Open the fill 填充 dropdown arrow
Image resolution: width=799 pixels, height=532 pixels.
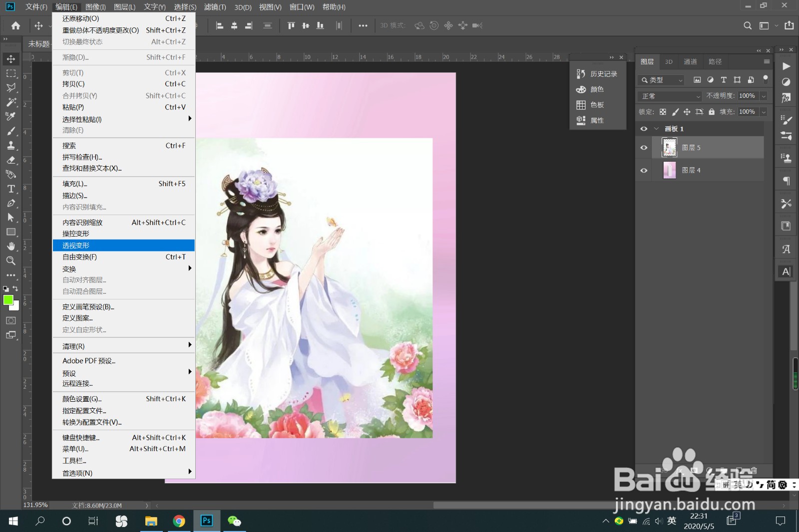pos(764,112)
